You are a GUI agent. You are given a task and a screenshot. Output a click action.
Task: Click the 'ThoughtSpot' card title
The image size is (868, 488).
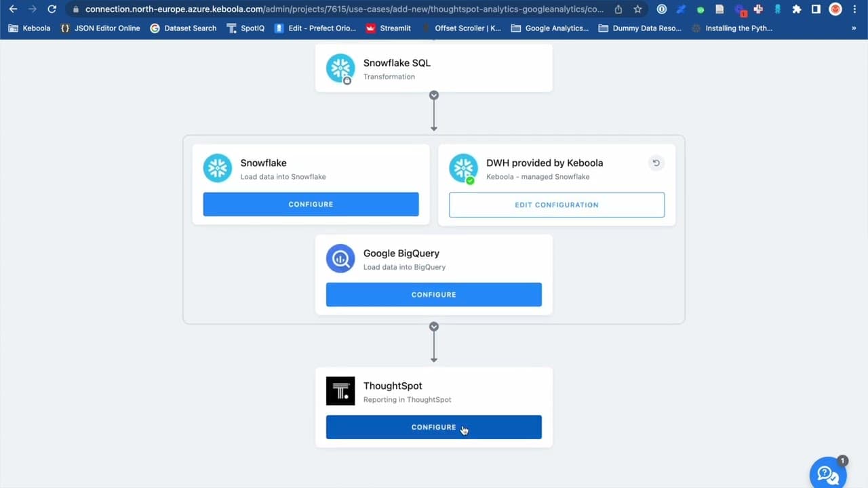[x=393, y=386]
